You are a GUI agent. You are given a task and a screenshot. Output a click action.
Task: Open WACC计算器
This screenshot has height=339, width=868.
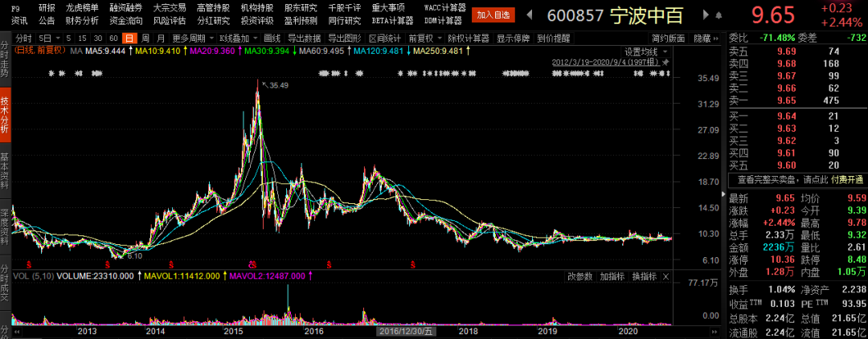[x=444, y=8]
